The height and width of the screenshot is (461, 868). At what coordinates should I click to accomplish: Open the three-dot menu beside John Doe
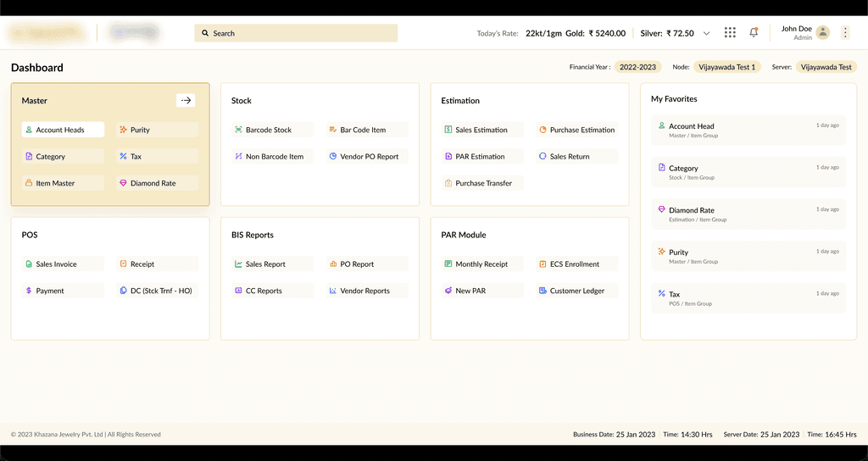[845, 33]
